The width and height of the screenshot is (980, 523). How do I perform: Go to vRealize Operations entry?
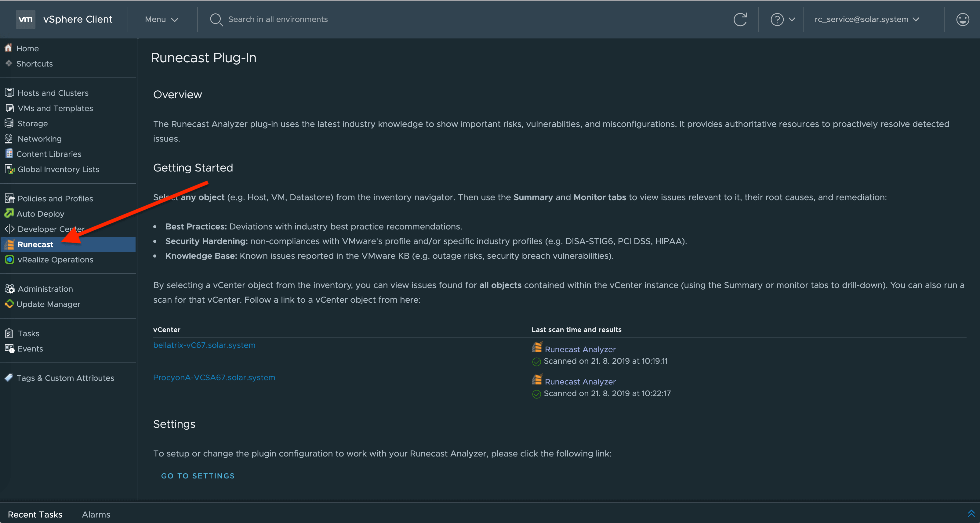(x=55, y=259)
